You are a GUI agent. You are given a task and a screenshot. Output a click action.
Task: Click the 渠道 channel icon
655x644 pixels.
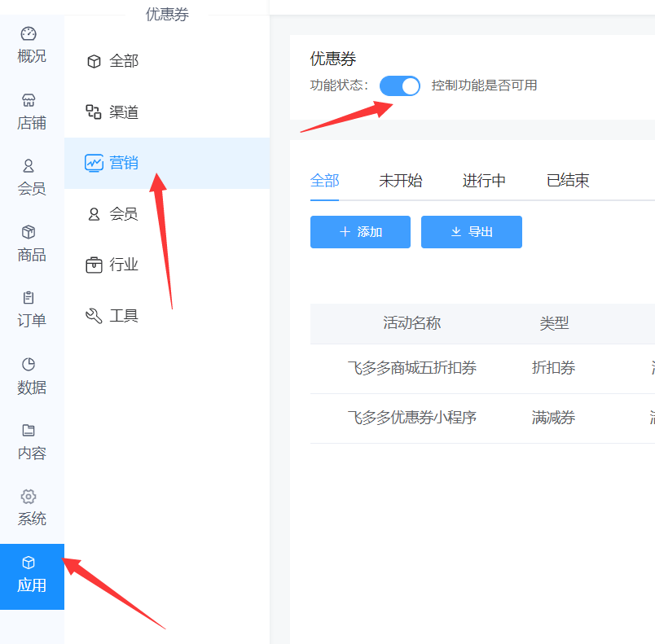click(x=94, y=112)
